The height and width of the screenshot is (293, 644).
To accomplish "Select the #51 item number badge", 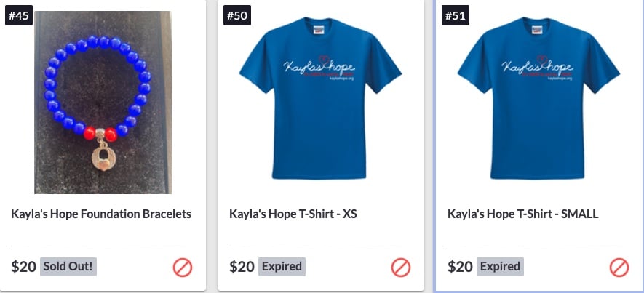I will (456, 15).
